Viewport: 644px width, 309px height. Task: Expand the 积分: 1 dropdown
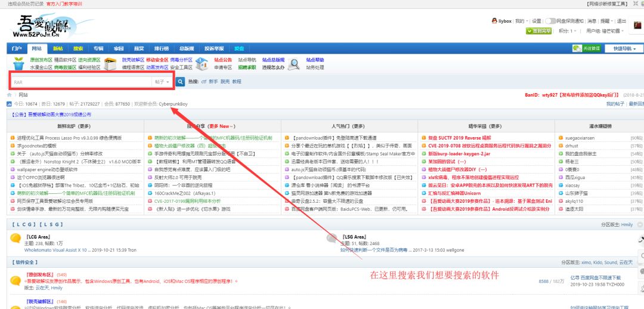click(568, 31)
